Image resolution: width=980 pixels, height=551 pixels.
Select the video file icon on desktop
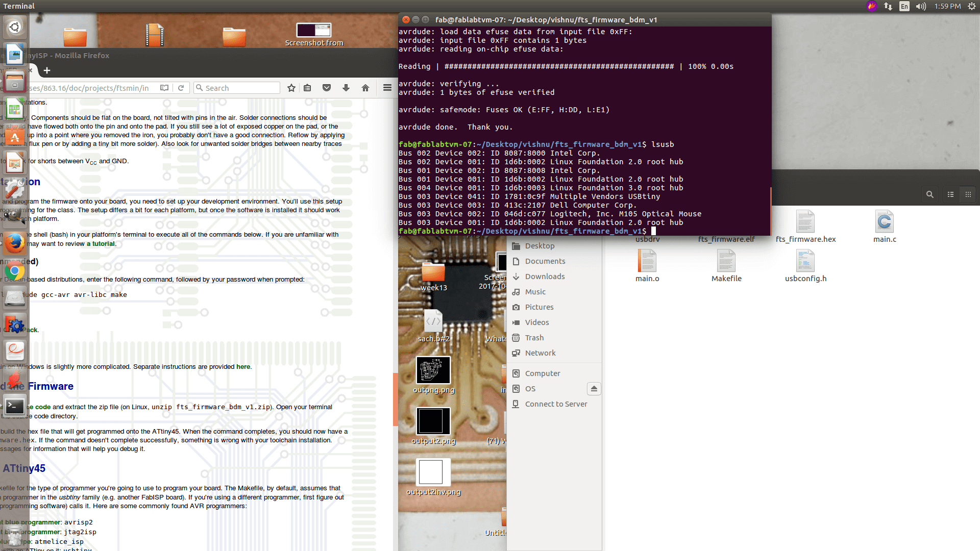pos(155,35)
